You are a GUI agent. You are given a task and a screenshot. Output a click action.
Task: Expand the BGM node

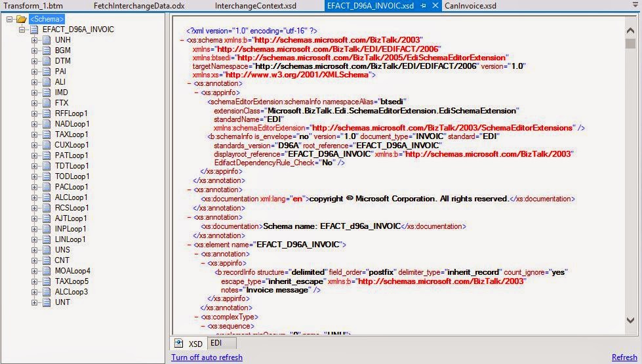[34, 51]
